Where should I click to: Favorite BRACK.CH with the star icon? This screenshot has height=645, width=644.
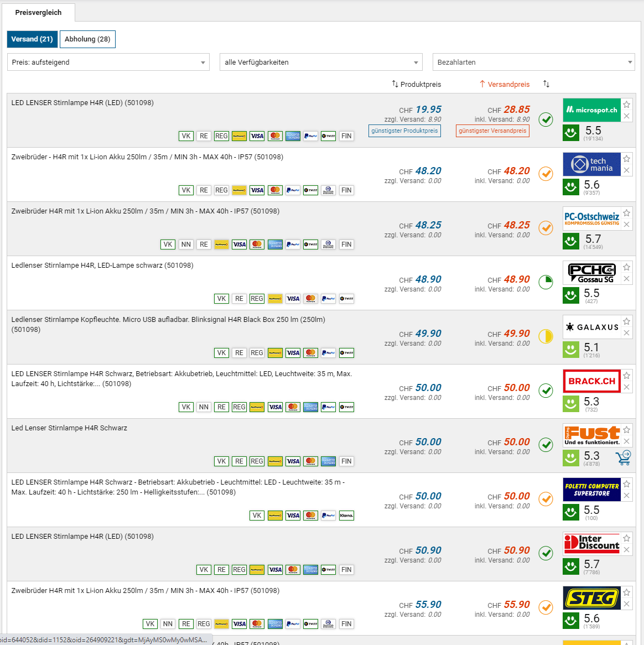pos(626,376)
